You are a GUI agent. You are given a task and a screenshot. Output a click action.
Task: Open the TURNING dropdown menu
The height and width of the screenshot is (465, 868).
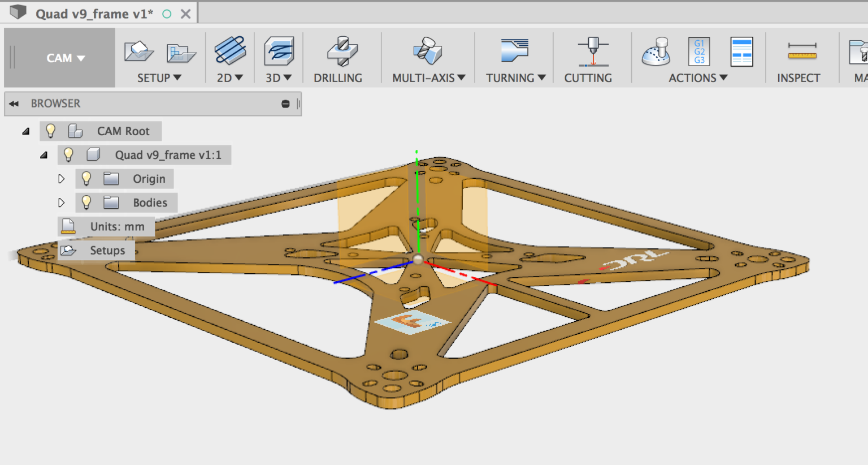[515, 78]
